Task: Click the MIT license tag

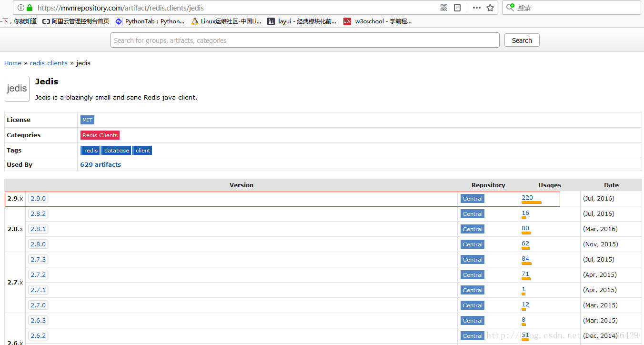Action: (87, 120)
